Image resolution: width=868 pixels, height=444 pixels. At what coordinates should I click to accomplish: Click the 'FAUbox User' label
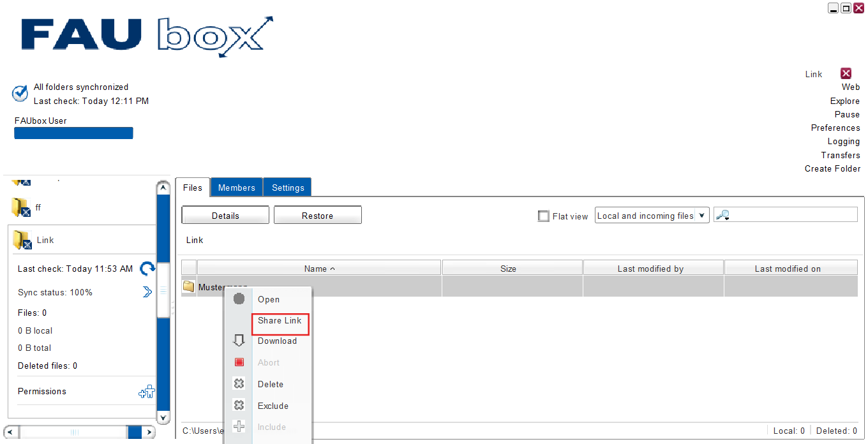(41, 121)
